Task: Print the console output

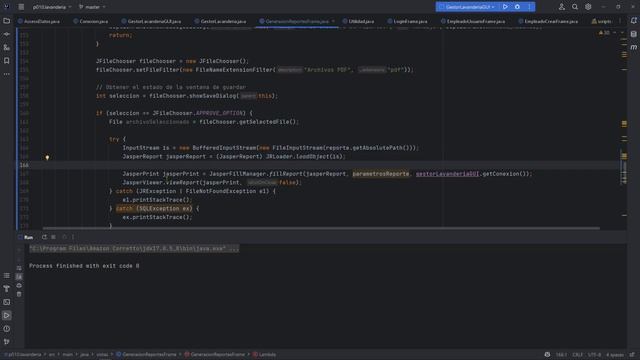Action: 19,285
